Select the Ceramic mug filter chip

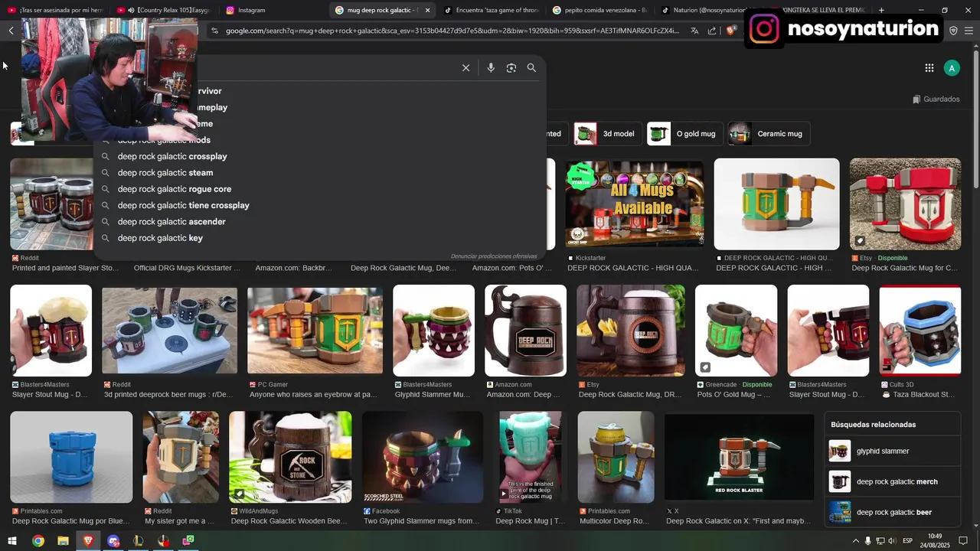tap(768, 134)
